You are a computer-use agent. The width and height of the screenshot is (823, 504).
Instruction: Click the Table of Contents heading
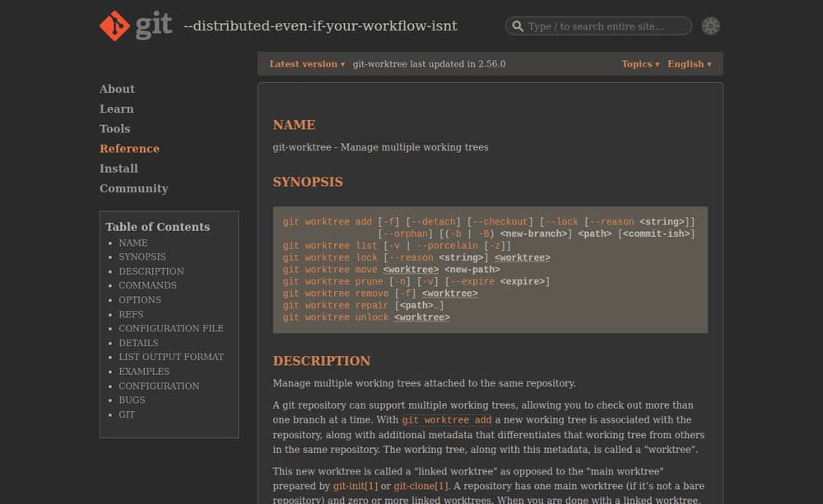click(x=157, y=227)
